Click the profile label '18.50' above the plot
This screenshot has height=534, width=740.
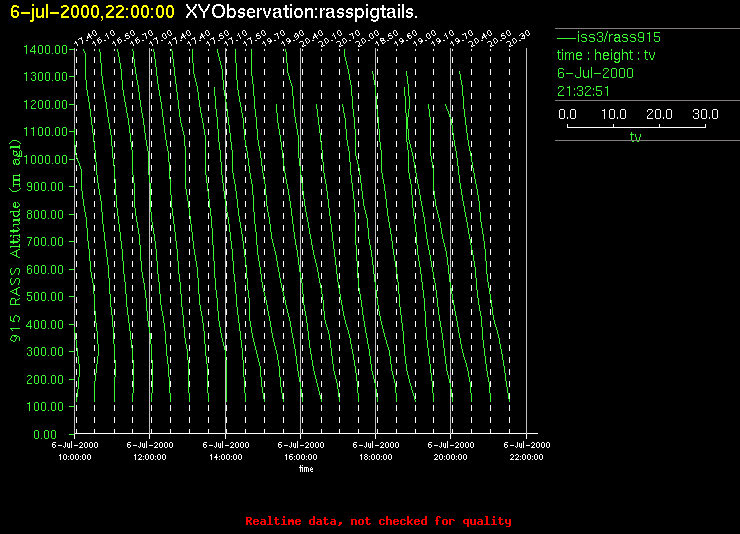pyautogui.click(x=387, y=38)
